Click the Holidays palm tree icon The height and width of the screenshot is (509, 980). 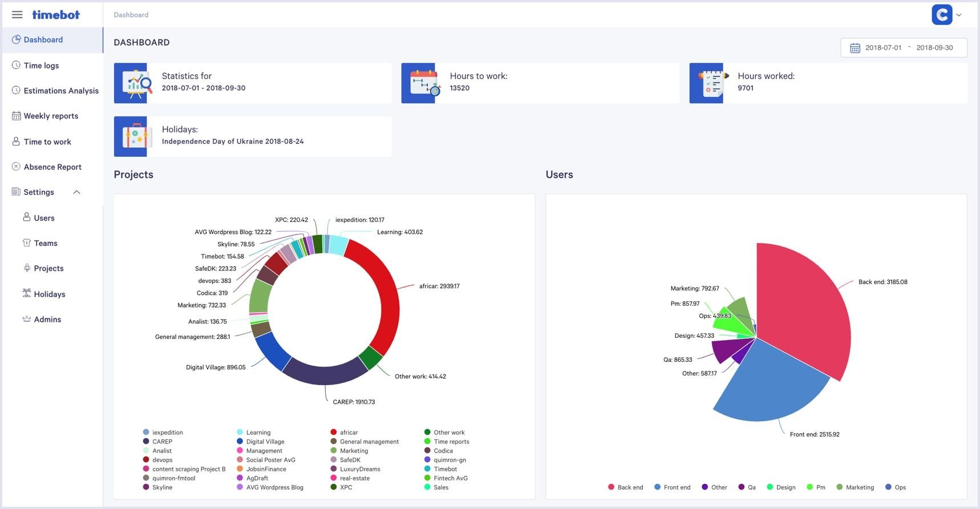(26, 293)
